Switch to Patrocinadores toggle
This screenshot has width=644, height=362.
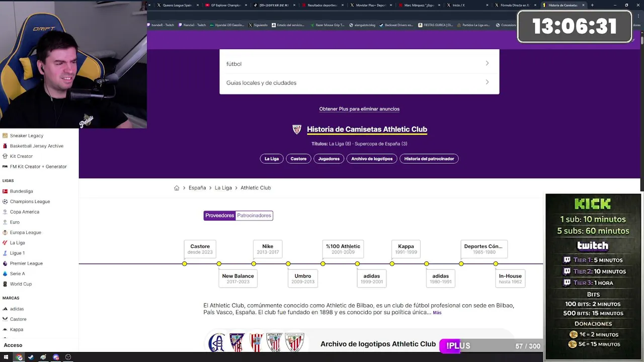[x=254, y=216]
